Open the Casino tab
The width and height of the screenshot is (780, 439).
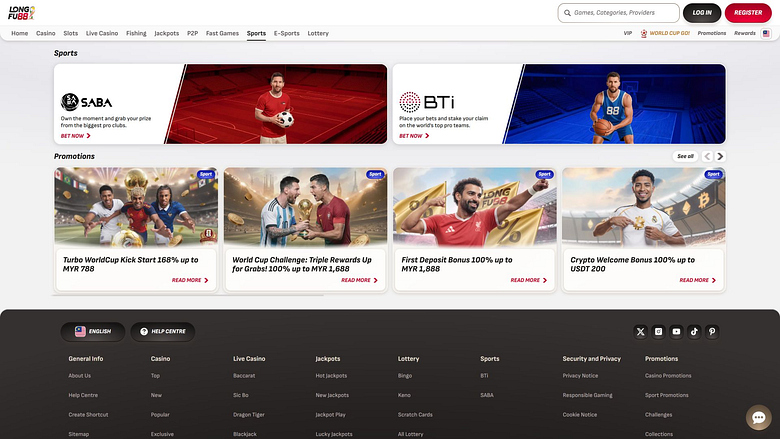point(46,33)
